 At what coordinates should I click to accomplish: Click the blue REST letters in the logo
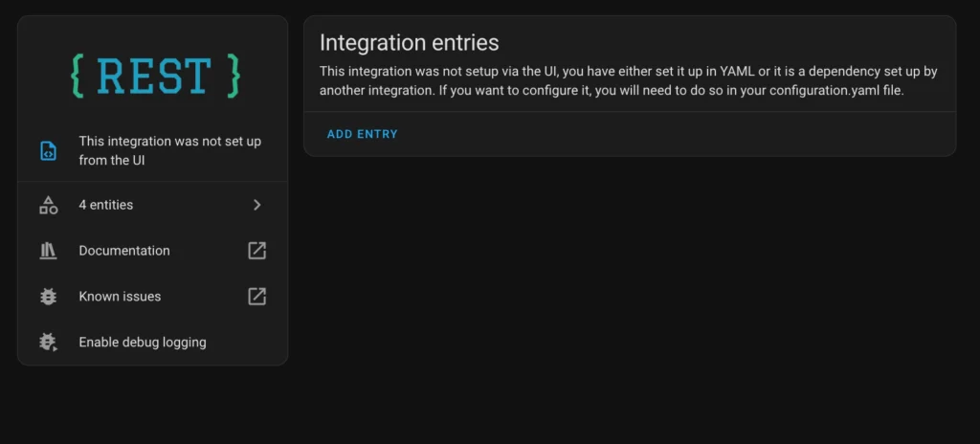[155, 76]
